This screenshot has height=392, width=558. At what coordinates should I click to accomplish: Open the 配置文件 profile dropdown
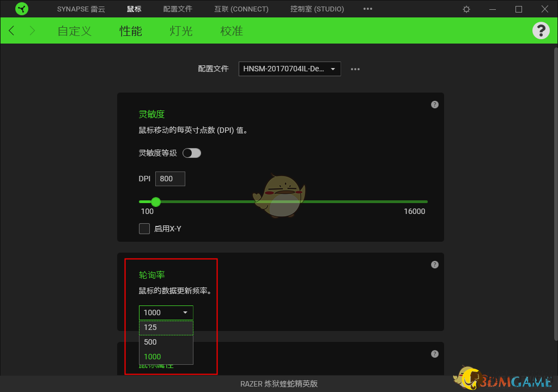tap(289, 69)
